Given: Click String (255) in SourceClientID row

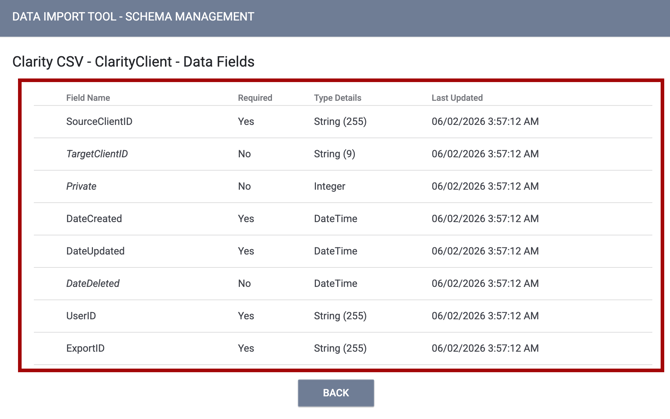Looking at the screenshot, I should pyautogui.click(x=340, y=122).
